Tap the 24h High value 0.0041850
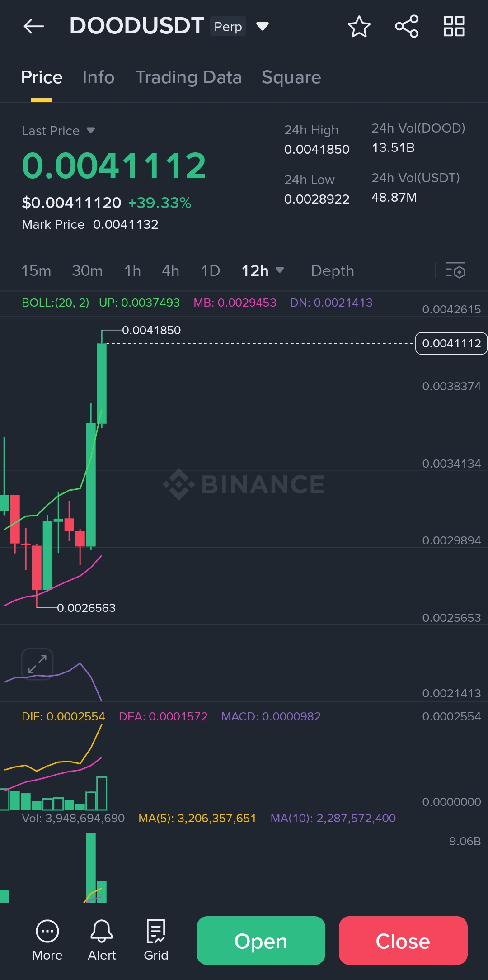 [x=317, y=149]
